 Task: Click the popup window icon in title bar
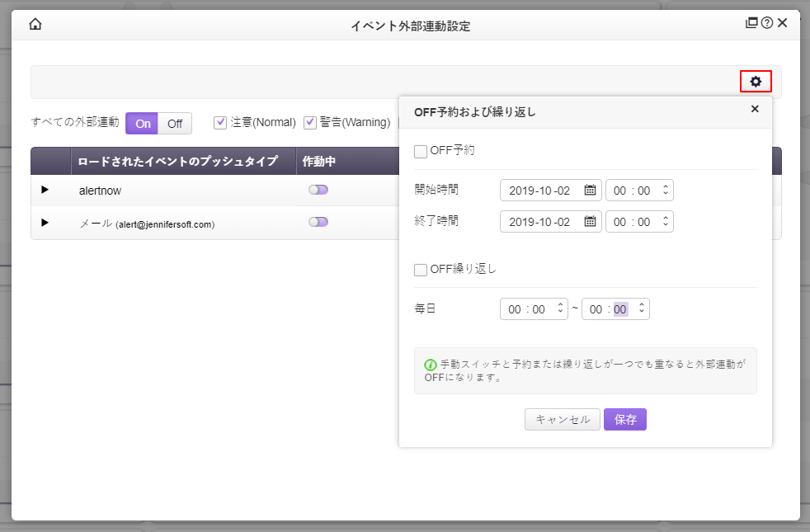coord(751,23)
